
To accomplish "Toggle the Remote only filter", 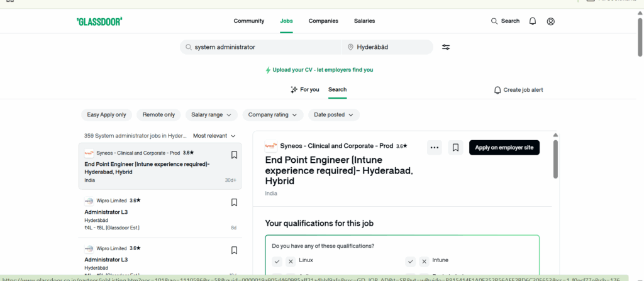I will 158,115.
